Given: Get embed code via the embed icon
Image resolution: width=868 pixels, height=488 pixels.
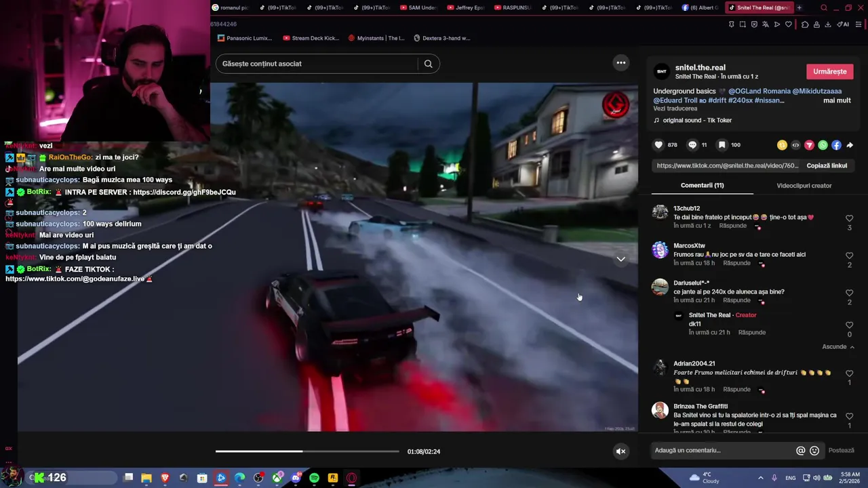Looking at the screenshot, I should pyautogui.click(x=795, y=145).
